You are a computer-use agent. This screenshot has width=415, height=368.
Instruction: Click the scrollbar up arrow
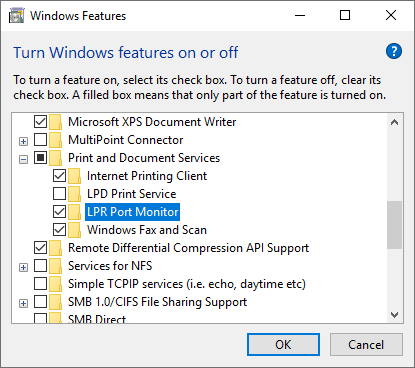click(x=395, y=122)
